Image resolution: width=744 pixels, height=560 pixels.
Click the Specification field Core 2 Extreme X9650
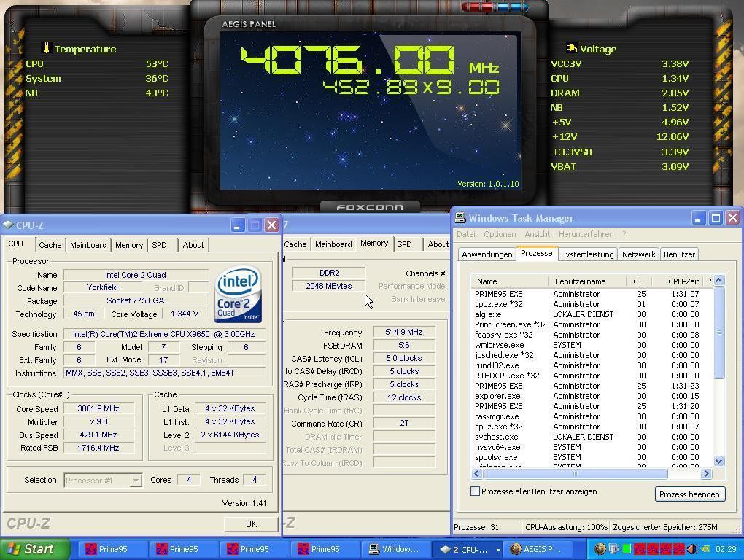click(164, 334)
